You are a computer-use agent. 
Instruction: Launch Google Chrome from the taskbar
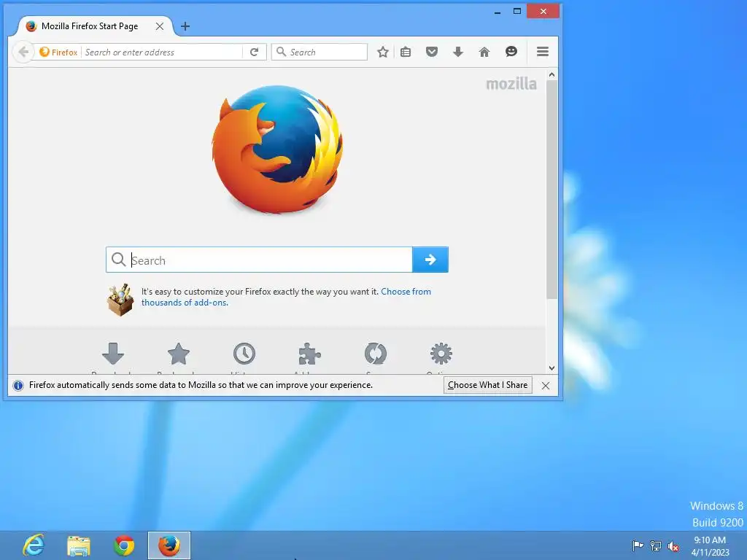pyautogui.click(x=124, y=545)
